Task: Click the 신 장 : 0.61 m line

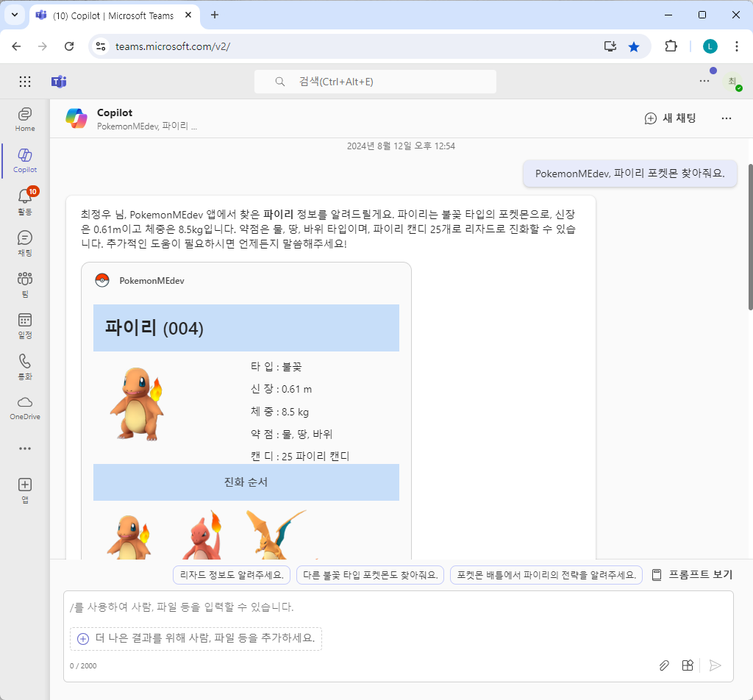Action: click(282, 389)
